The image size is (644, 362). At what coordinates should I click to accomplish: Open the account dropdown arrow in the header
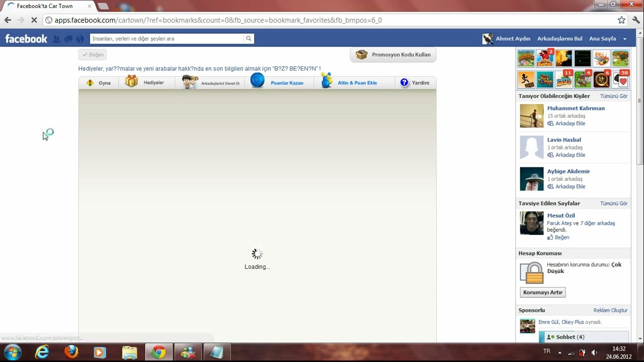625,39
